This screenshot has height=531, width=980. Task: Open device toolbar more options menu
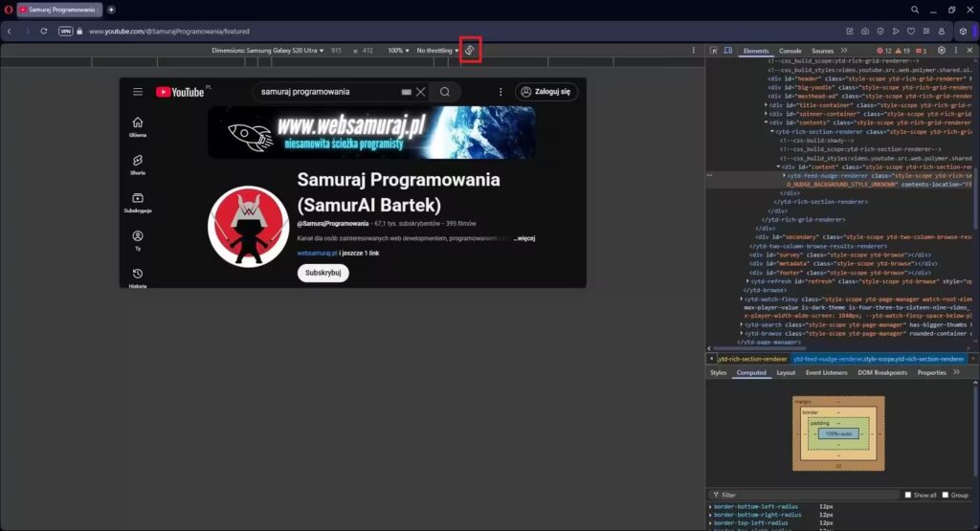(x=693, y=50)
